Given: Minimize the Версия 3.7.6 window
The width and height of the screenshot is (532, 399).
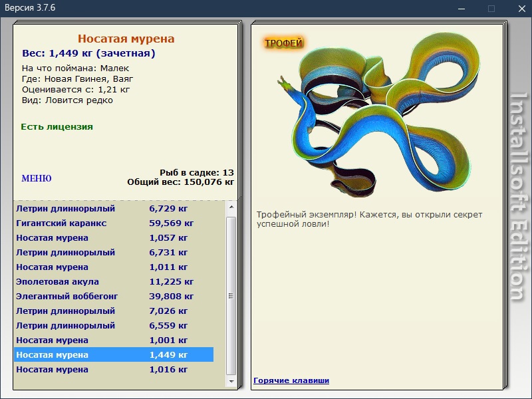Looking at the screenshot, I should coord(462,9).
